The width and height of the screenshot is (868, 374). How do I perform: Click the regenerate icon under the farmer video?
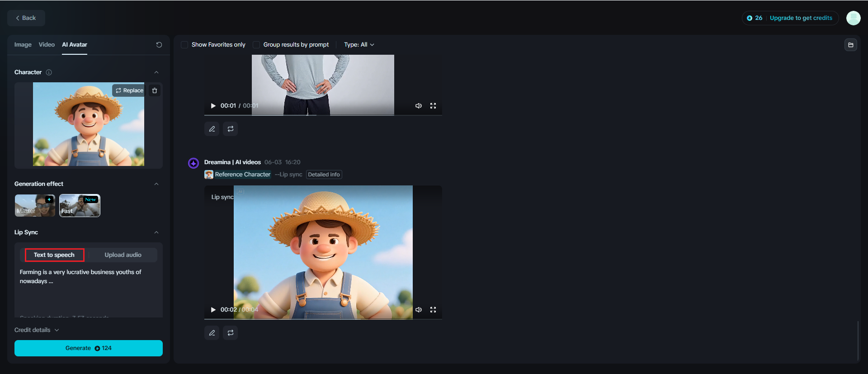[x=231, y=333]
